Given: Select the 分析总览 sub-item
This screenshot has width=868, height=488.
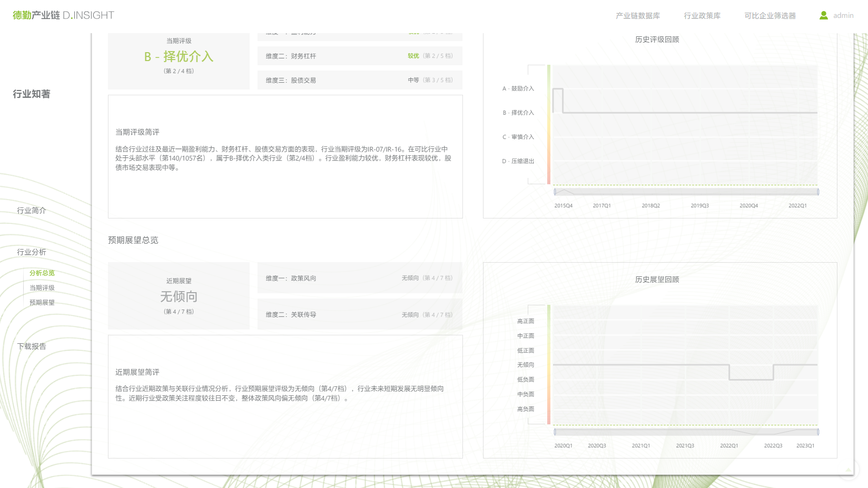Looking at the screenshot, I should 42,273.
